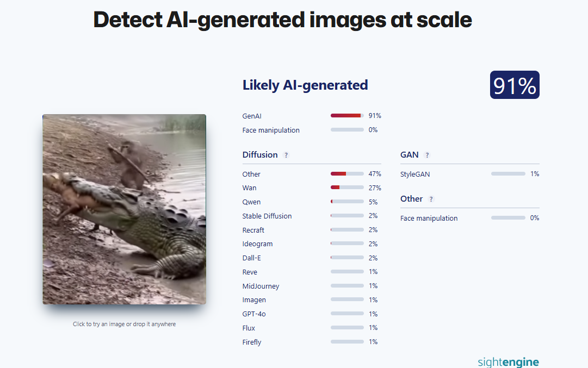Image resolution: width=588 pixels, height=368 pixels.
Task: Click the GenAI 91% progress bar
Action: pos(347,116)
